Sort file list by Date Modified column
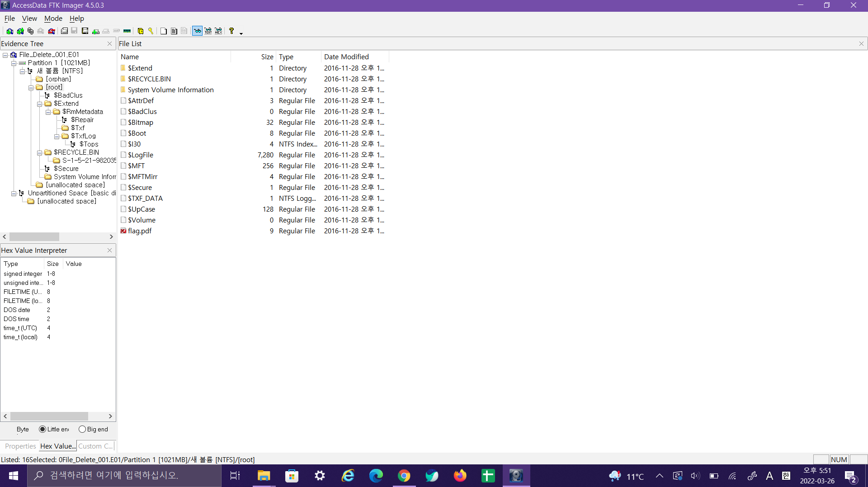Viewport: 868px width, 487px height. [355, 57]
